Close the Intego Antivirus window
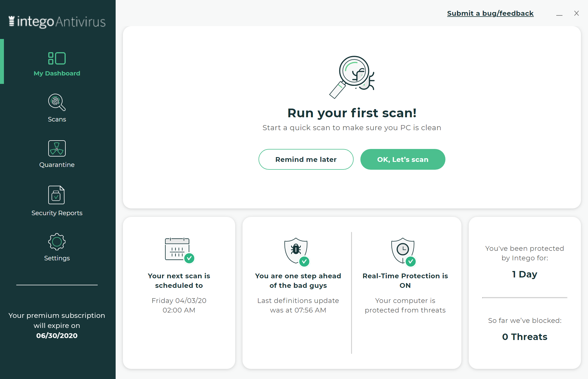Image resolution: width=588 pixels, height=379 pixels. pyautogui.click(x=576, y=13)
